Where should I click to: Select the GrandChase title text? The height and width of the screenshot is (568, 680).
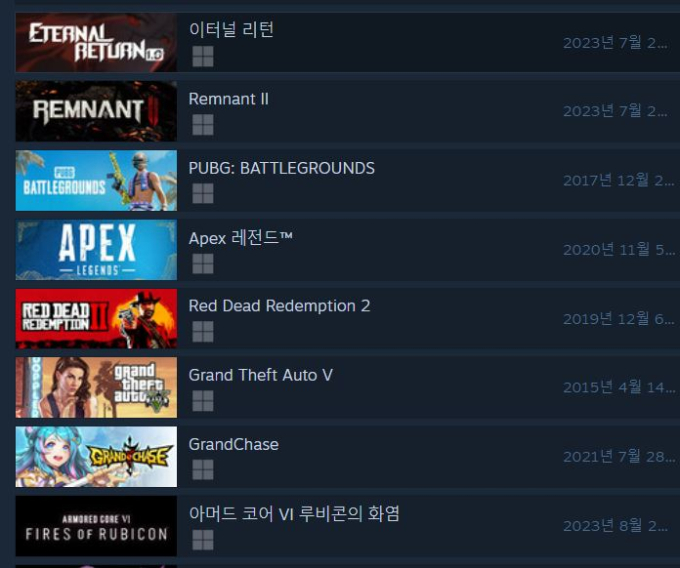pyautogui.click(x=234, y=444)
